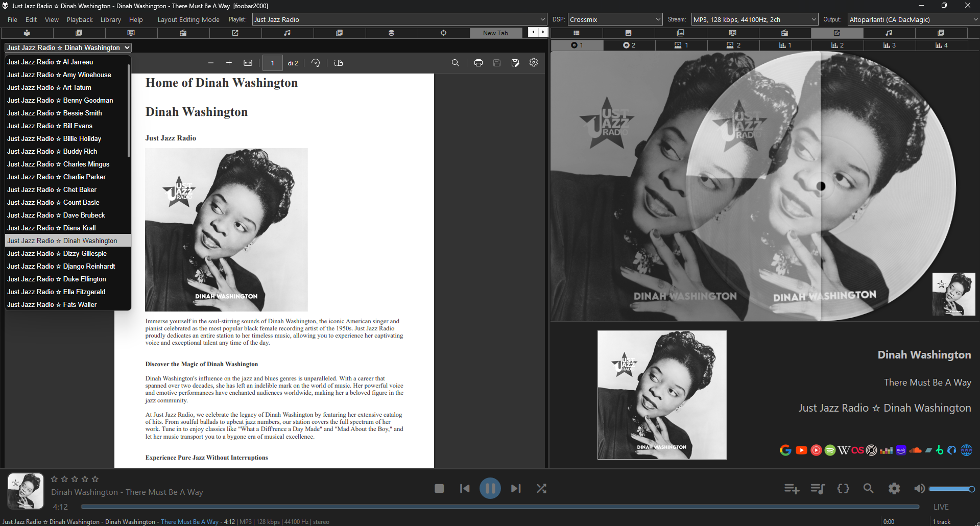Open blue headphones icon link
Viewport: 980px width, 526px height.
951,450
